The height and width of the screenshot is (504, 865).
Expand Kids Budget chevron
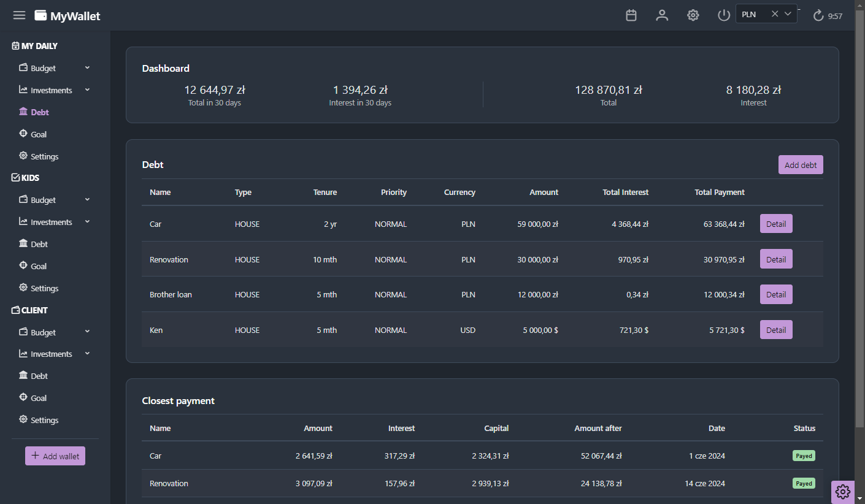[87, 199]
